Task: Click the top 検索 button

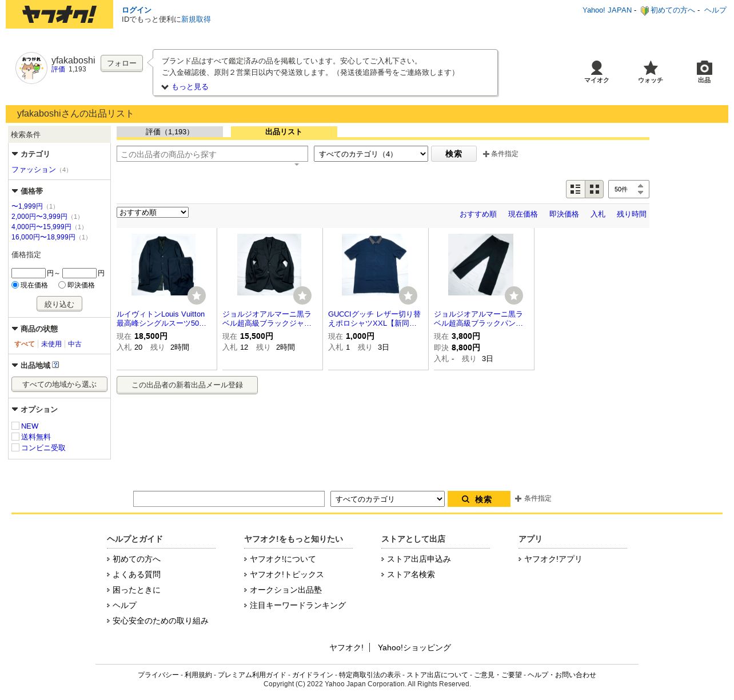Action: (x=454, y=154)
